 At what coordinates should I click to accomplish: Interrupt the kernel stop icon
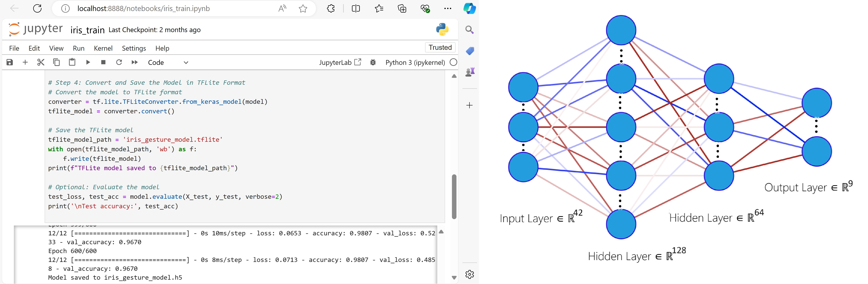[x=104, y=62]
